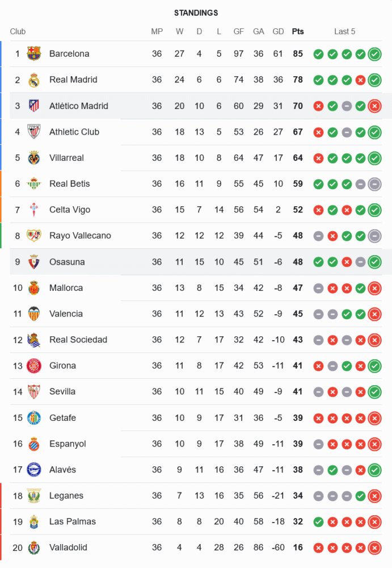
Task: Open the Real Sociedad team link
Action: 78,340
